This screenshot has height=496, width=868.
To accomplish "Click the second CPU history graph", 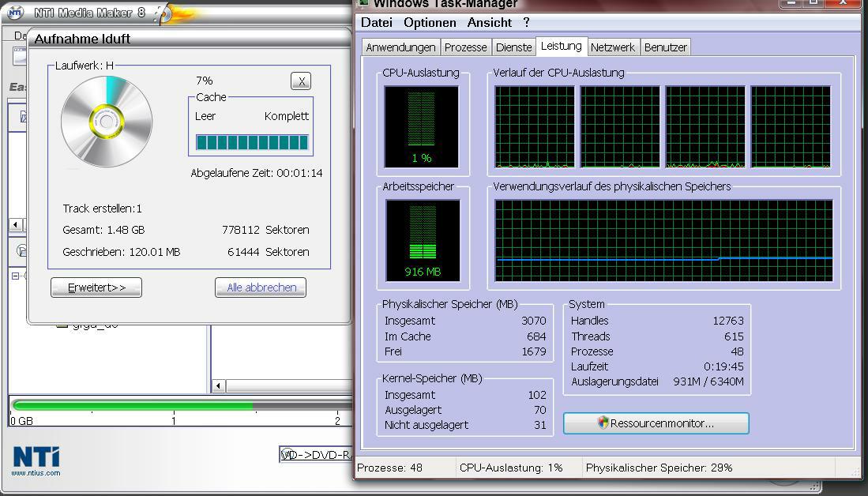I will (620, 127).
